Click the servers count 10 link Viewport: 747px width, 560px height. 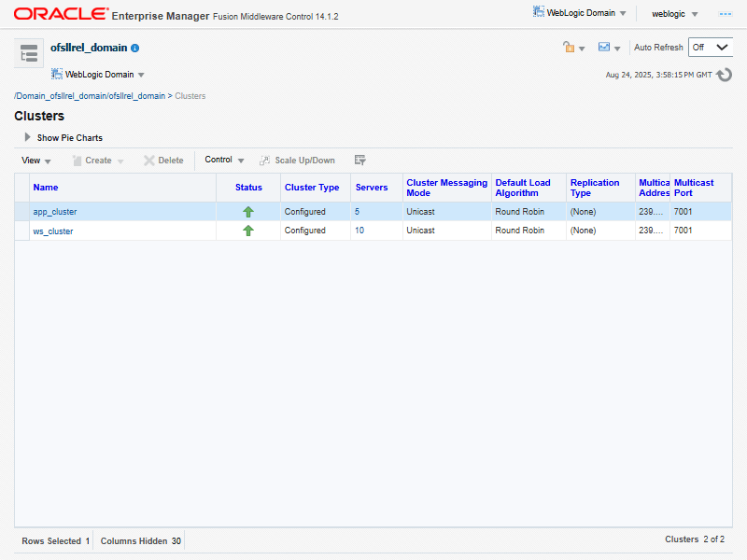[x=359, y=231]
